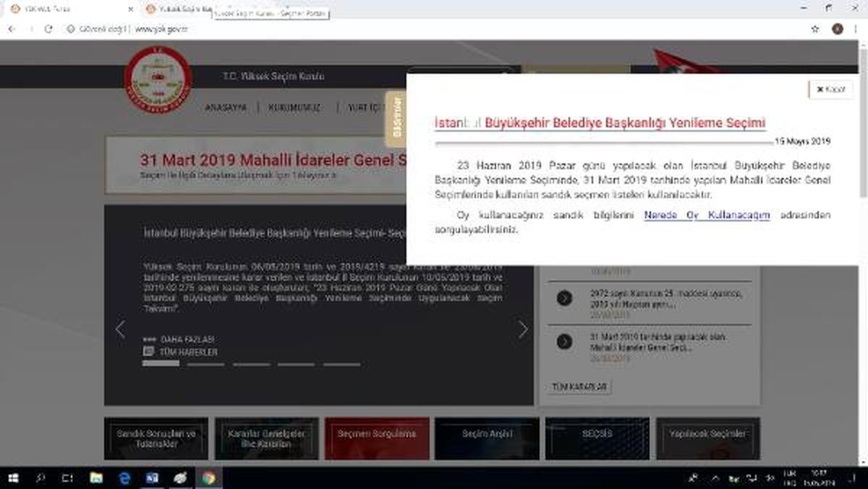The image size is (868, 489).
Task: Show previous news slide with left arrow
Action: point(120,329)
